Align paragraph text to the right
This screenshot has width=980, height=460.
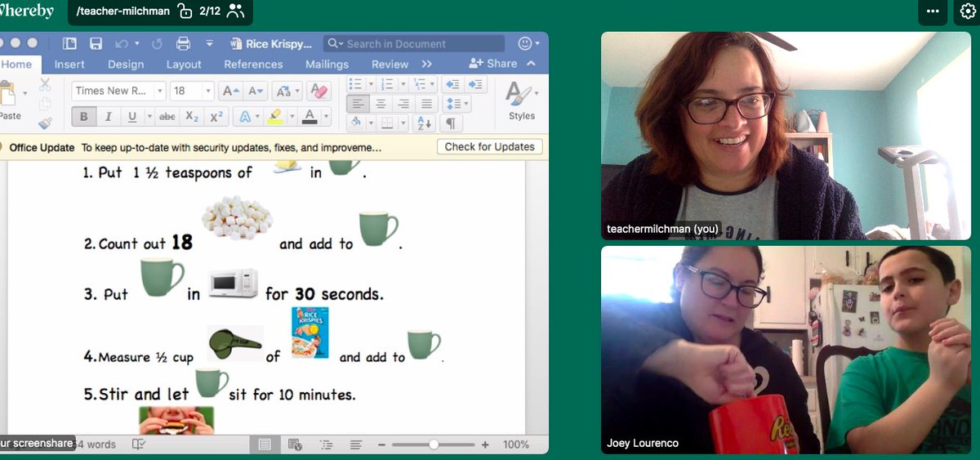click(403, 104)
